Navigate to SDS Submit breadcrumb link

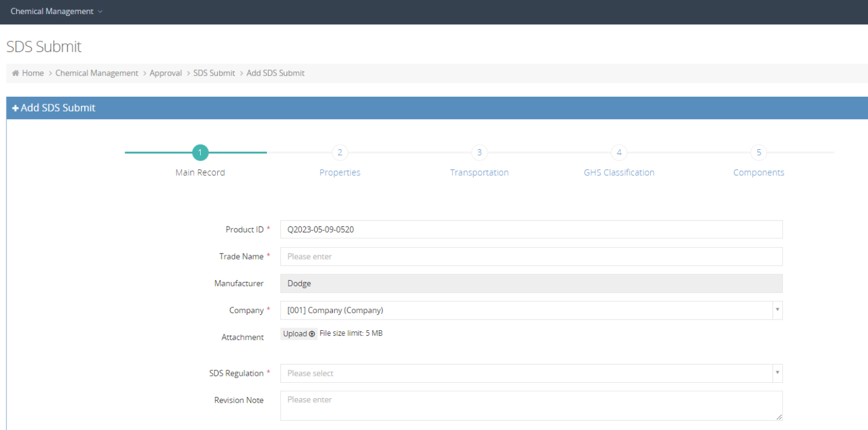pos(214,73)
